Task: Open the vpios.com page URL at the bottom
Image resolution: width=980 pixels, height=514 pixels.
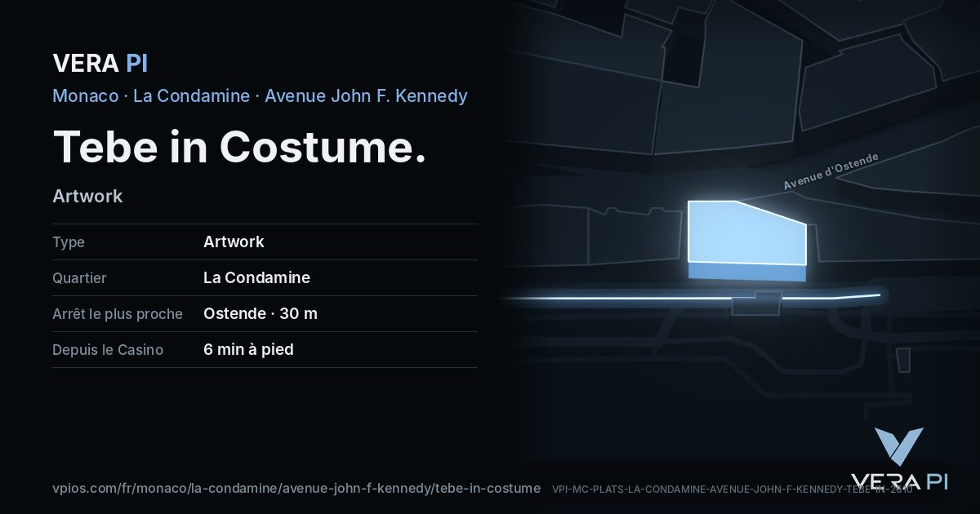Action: (296, 488)
